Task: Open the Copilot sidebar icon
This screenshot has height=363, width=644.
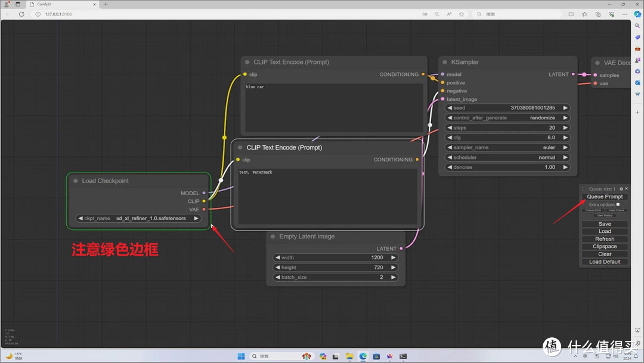Action: (637, 14)
